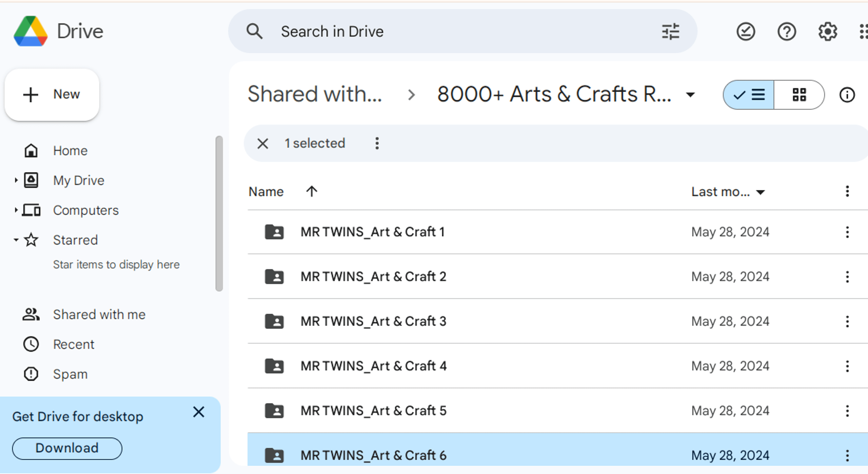Switch to list layout view
The height and width of the screenshot is (474, 868).
tap(749, 95)
